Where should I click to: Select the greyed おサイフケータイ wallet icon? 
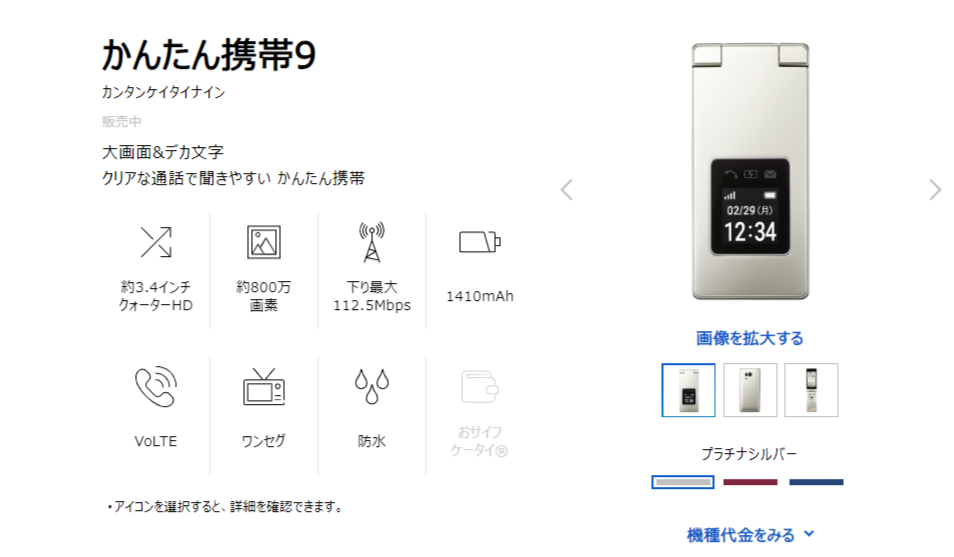point(479,387)
